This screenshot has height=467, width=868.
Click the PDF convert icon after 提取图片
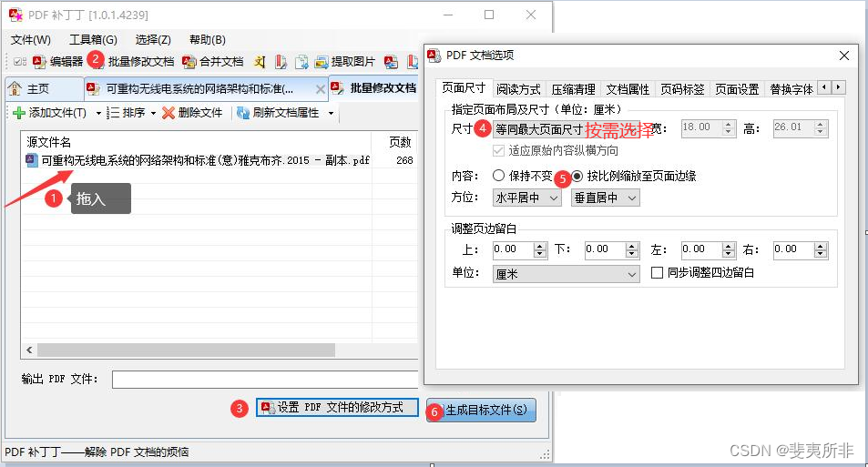[x=392, y=61]
